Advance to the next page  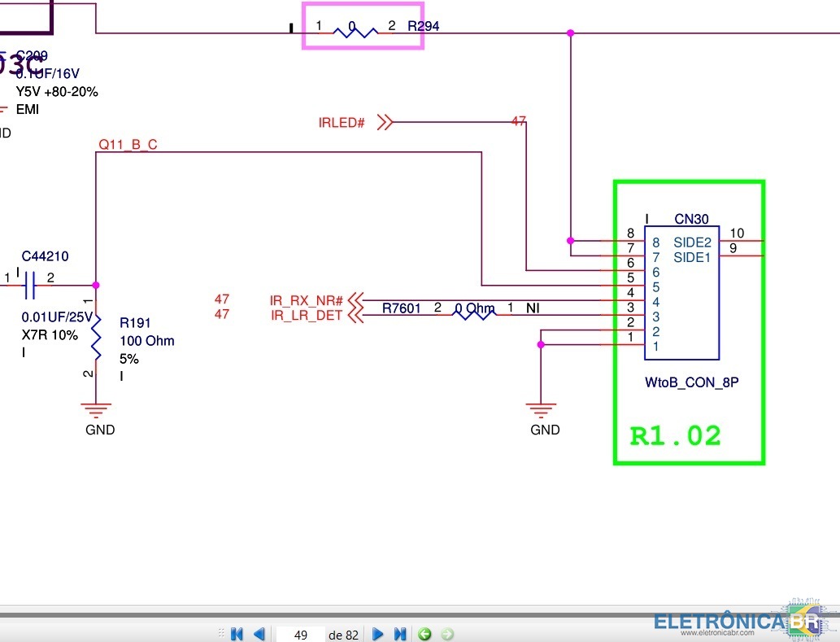[378, 634]
